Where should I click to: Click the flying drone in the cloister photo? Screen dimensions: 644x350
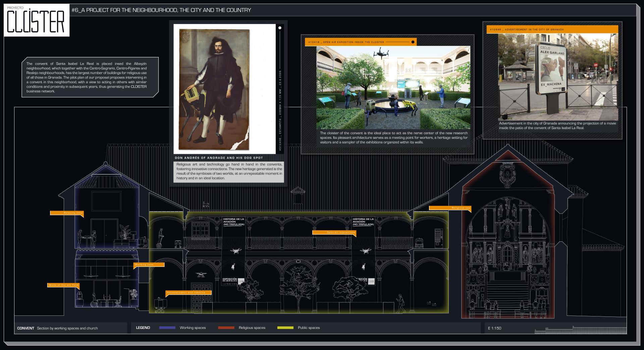pos(381,53)
